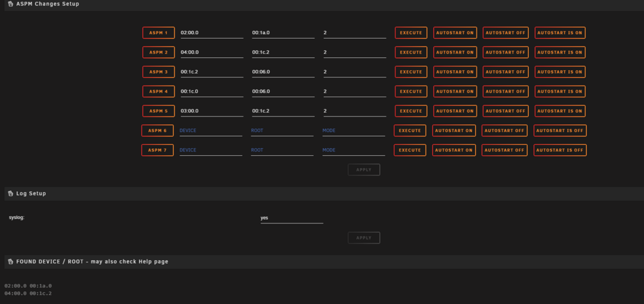This screenshot has width=644, height=304.
Task: Turn autostart off for ASPM 4
Action: (506, 91)
